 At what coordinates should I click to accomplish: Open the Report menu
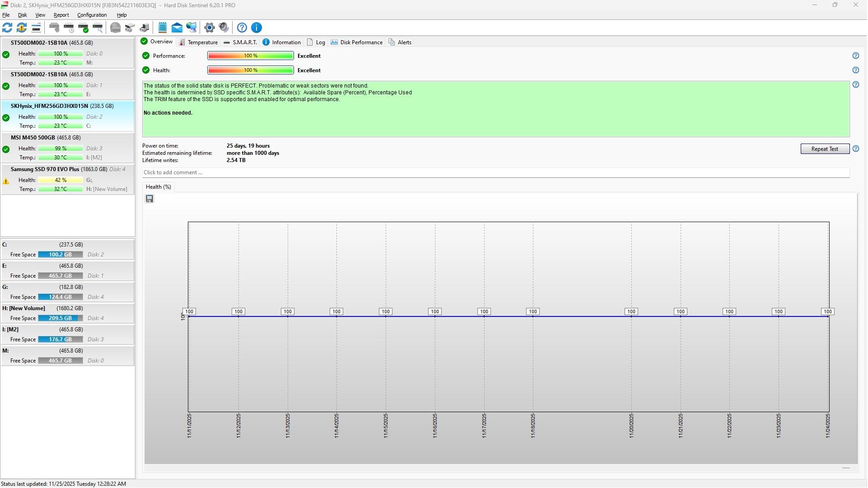(61, 15)
